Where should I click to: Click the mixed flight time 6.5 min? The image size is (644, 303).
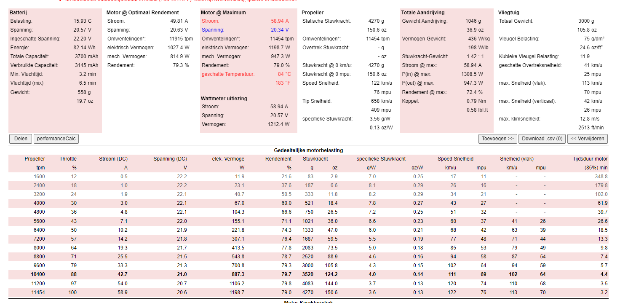coord(88,83)
